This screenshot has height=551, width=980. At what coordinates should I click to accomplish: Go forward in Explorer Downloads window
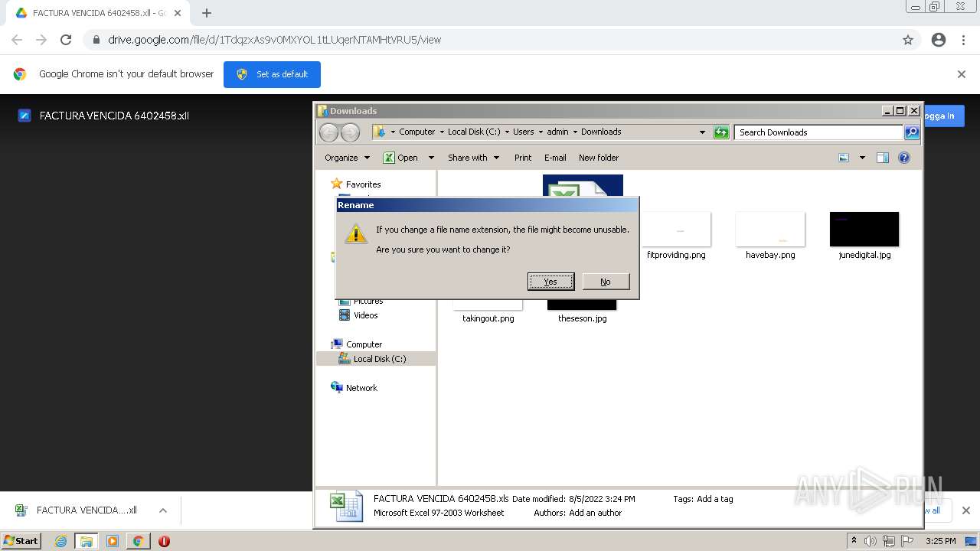tap(350, 132)
